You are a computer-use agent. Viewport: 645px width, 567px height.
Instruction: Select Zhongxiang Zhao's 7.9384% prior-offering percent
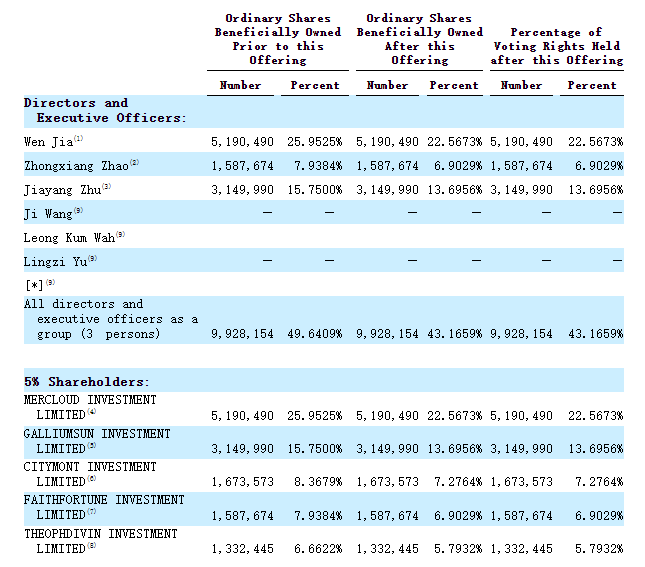318,166
